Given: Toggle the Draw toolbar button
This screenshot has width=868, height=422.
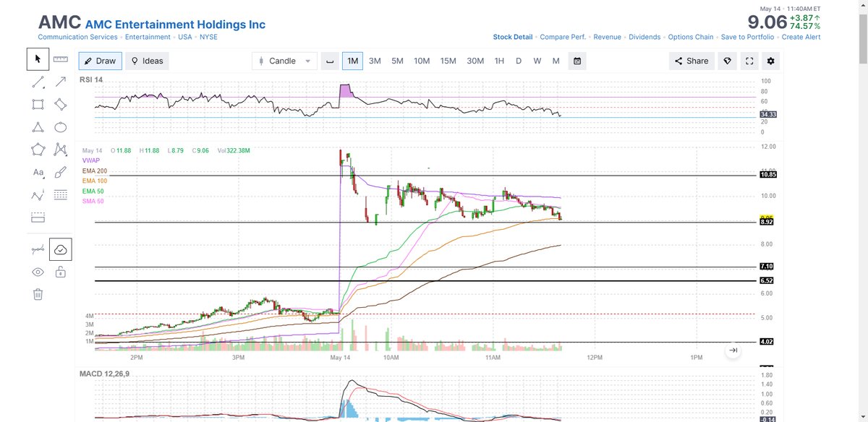Looking at the screenshot, I should [x=100, y=61].
